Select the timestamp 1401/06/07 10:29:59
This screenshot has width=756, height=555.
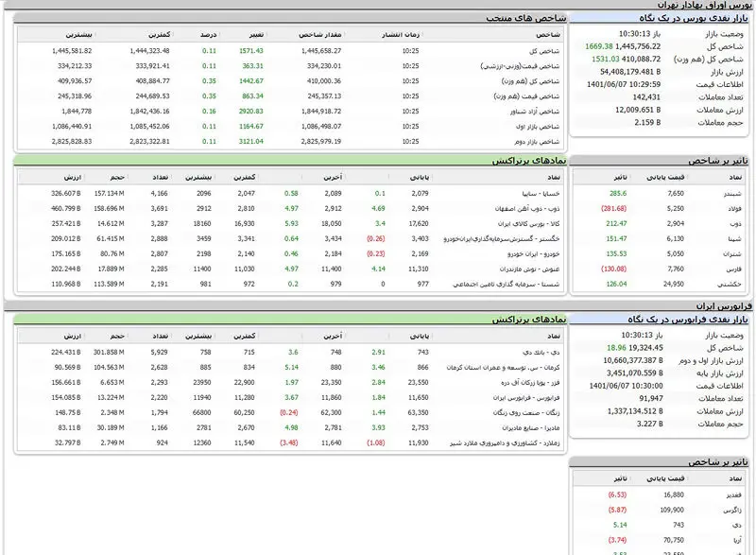coord(624,84)
